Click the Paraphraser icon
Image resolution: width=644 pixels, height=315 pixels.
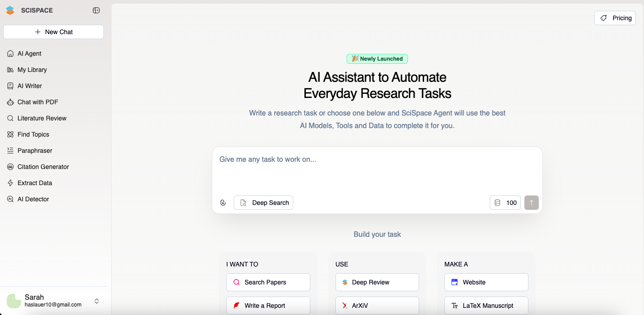pyautogui.click(x=10, y=151)
